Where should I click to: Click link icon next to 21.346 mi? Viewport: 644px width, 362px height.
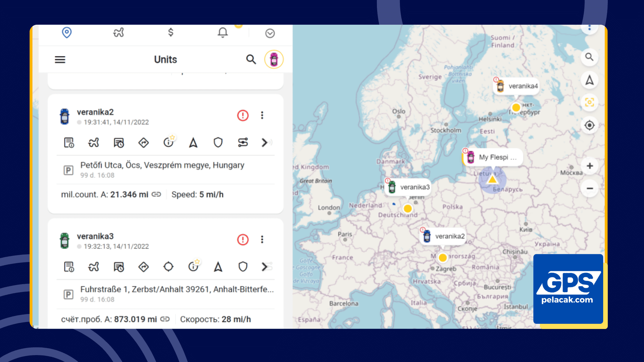click(156, 195)
